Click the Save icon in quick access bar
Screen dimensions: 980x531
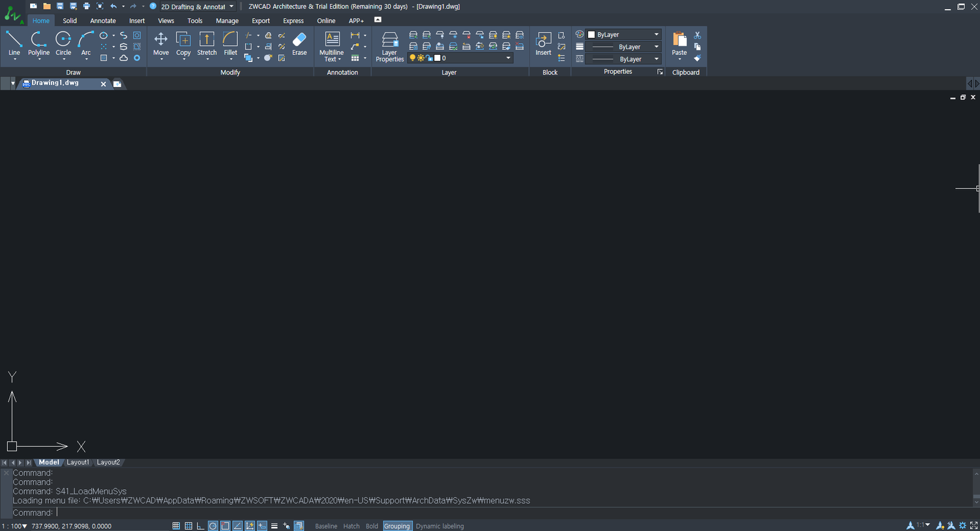tap(60, 6)
